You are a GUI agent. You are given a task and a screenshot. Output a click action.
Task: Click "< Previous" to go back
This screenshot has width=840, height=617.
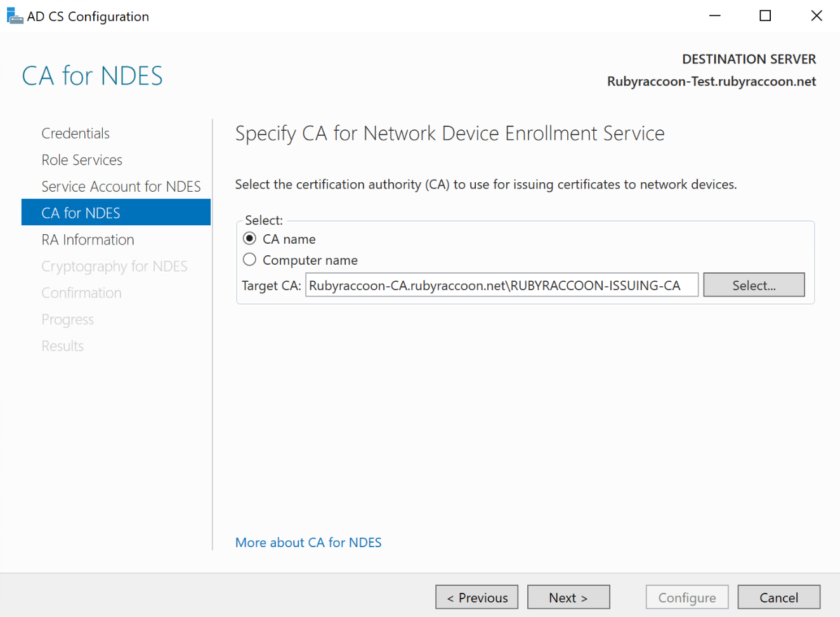coord(476,597)
